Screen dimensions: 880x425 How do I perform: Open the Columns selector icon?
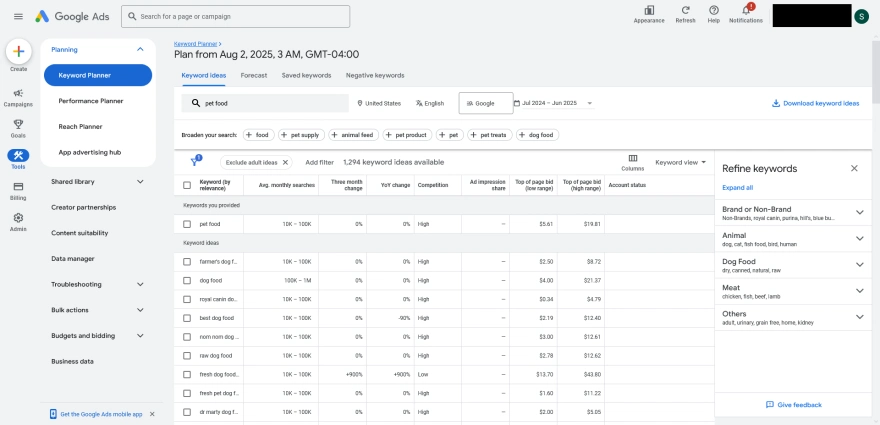(x=632, y=159)
